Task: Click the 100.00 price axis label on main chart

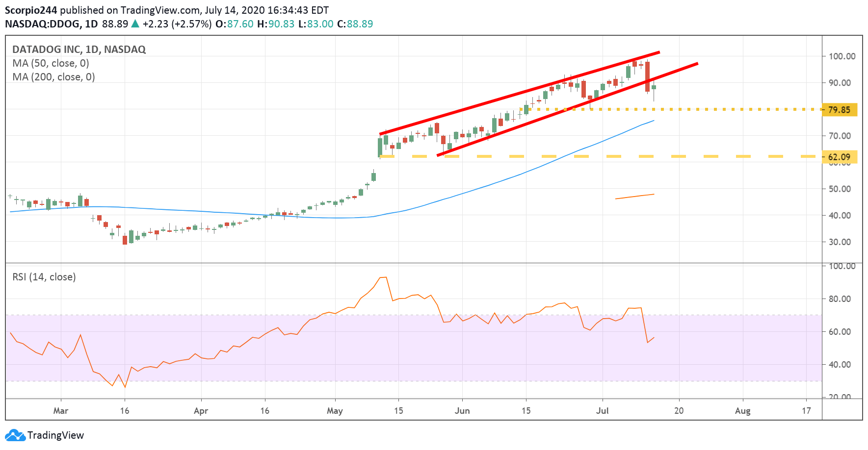Action: click(842, 56)
